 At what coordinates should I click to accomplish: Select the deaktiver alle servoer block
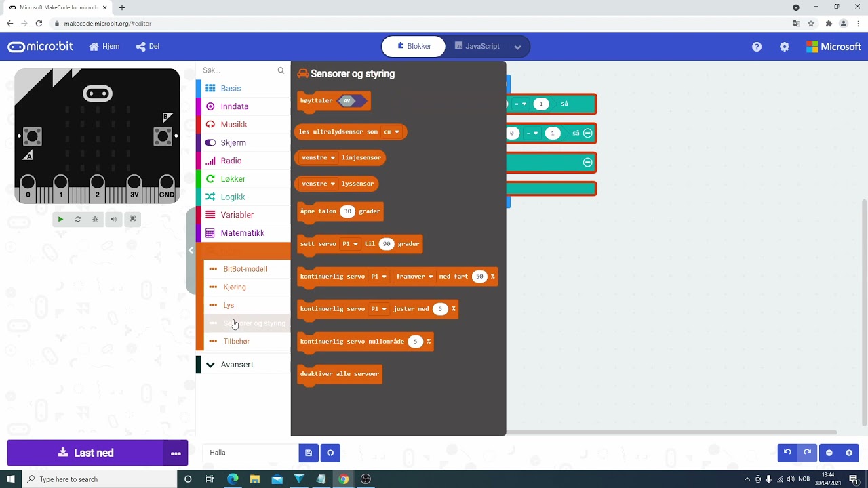click(x=340, y=375)
